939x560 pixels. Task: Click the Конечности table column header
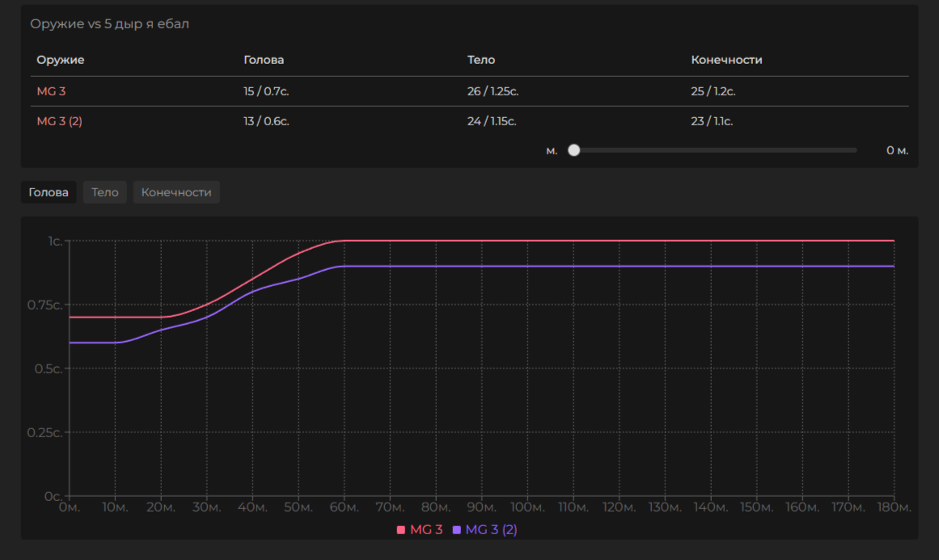point(726,60)
